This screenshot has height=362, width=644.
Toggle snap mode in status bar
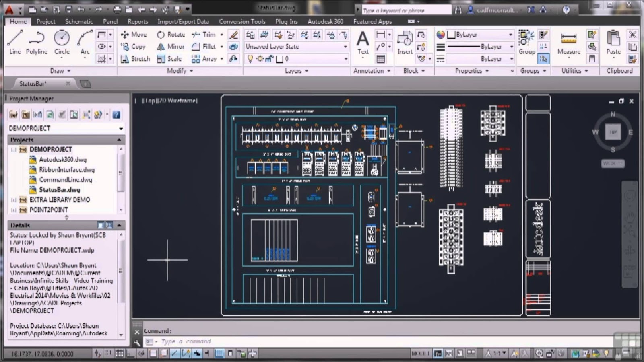108,354
